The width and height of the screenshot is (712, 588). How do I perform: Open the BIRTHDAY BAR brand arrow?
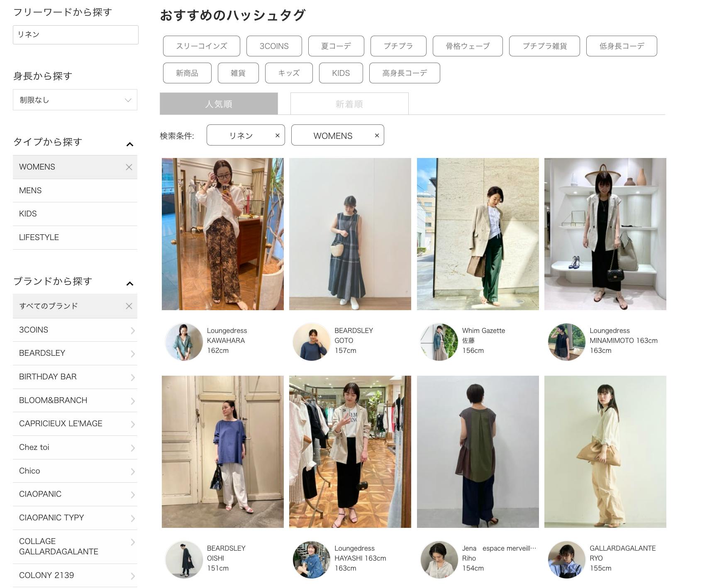pyautogui.click(x=133, y=377)
